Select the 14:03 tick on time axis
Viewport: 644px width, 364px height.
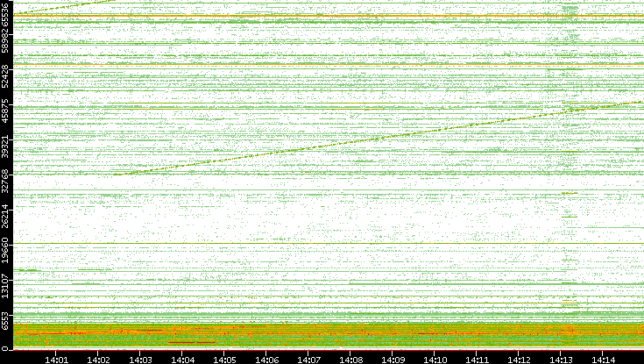click(x=140, y=359)
